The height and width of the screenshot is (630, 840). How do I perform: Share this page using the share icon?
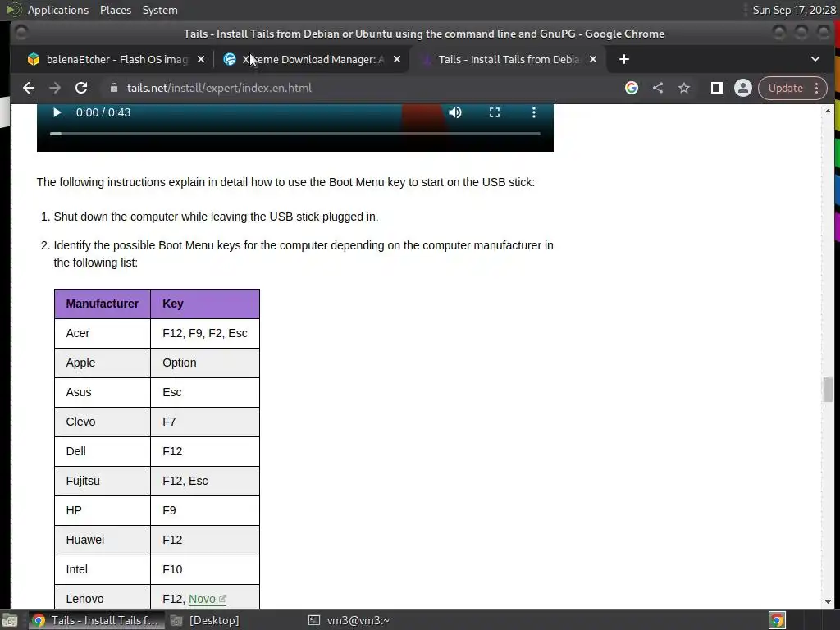pos(658,88)
